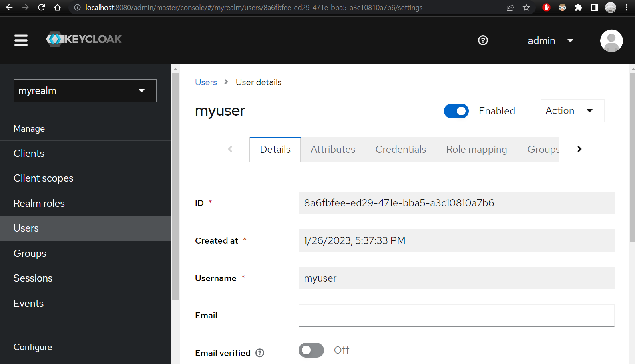Switch to the Credentials tab
The image size is (635, 364).
click(400, 149)
